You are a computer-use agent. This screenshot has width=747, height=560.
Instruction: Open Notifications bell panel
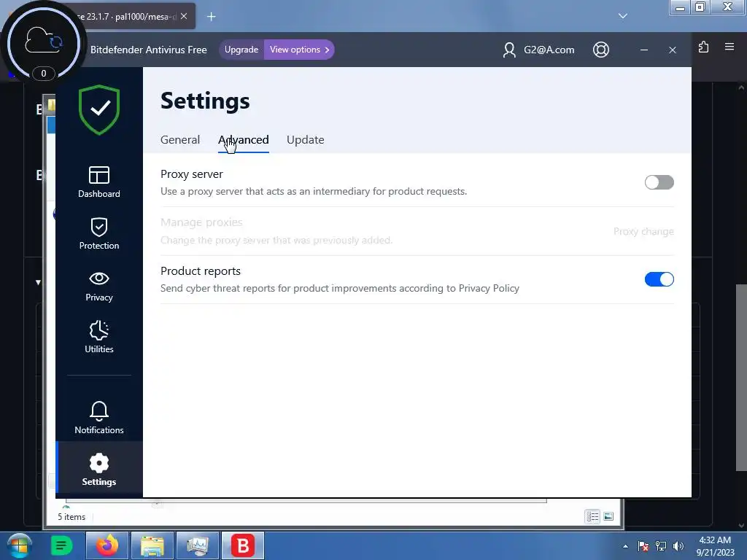click(x=99, y=418)
